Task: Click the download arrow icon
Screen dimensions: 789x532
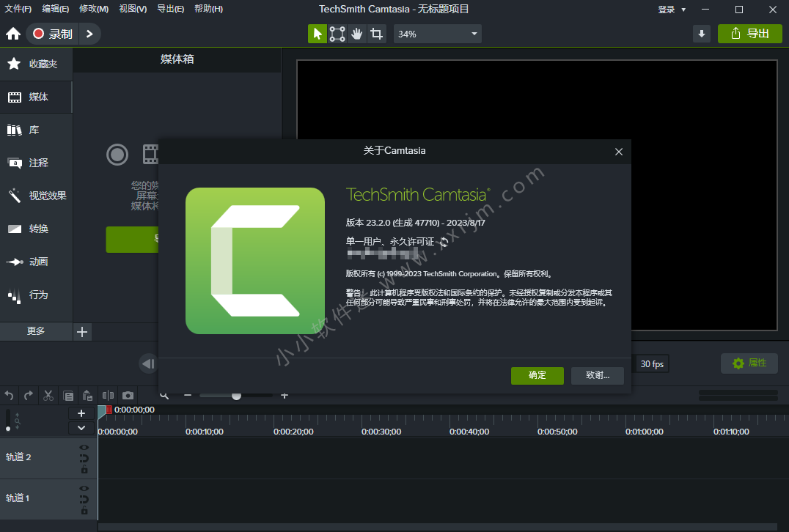Action: (702, 34)
